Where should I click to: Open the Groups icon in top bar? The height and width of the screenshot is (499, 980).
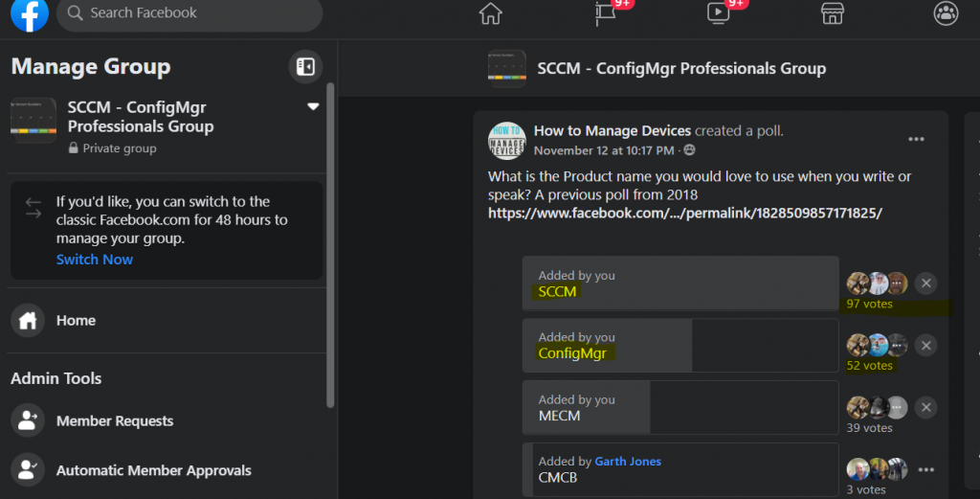point(946,13)
